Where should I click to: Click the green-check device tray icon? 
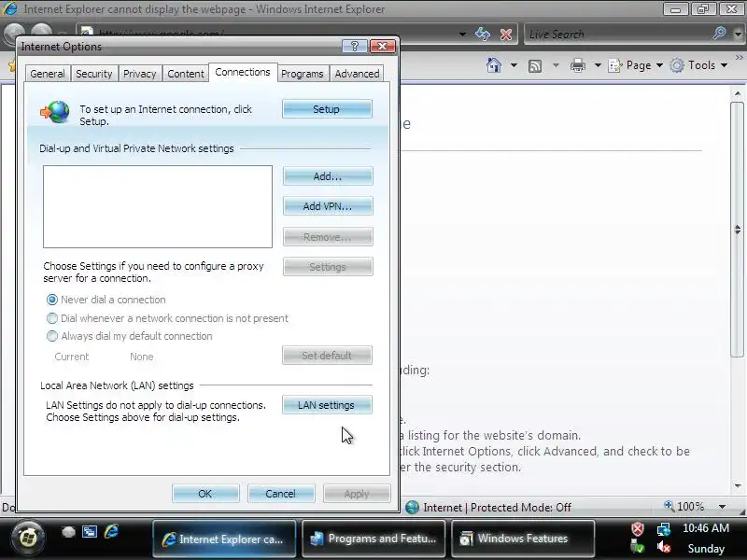(x=638, y=547)
